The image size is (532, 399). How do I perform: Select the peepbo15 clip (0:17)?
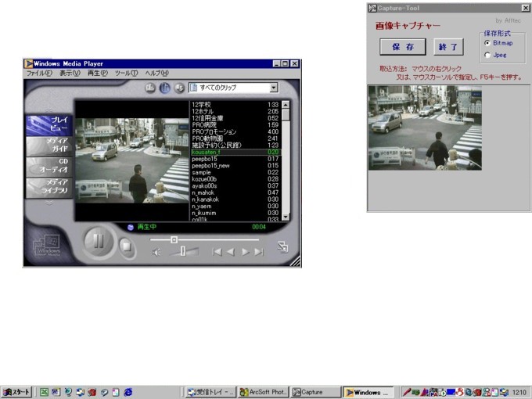(235, 159)
